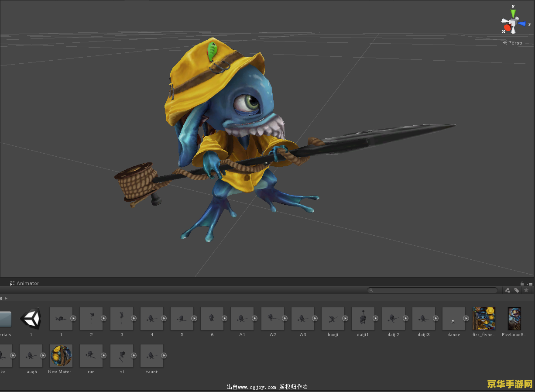This screenshot has width=535, height=392.
Task: Select the A2 animation model thumbnail
Action: click(x=273, y=319)
